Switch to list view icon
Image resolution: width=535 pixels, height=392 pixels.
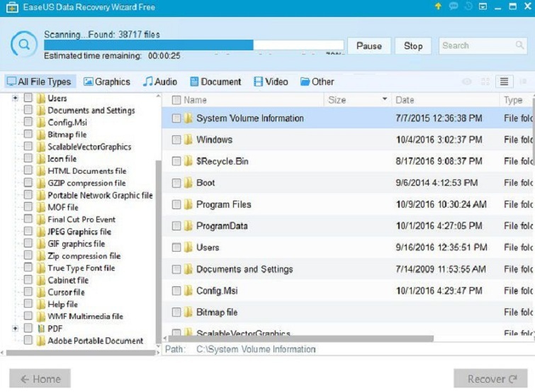tap(504, 82)
